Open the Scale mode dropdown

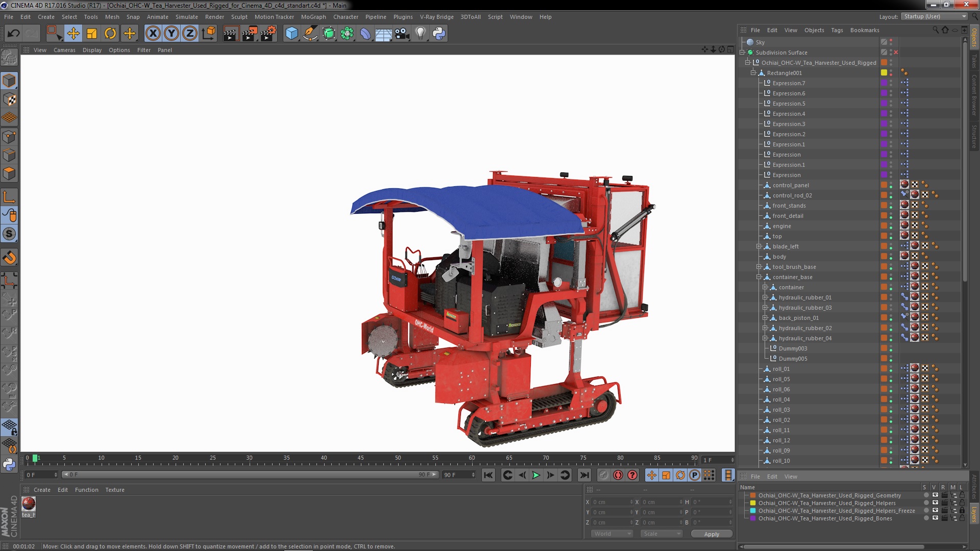coord(661,534)
